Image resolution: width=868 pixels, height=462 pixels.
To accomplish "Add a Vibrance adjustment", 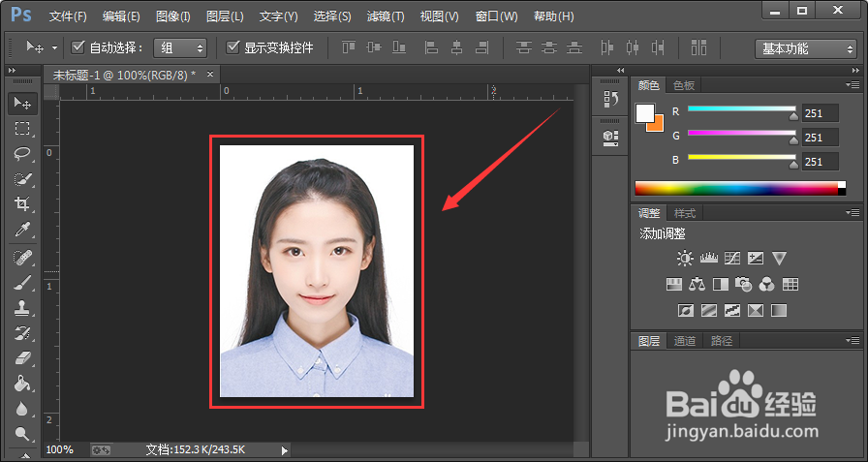I will point(780,258).
